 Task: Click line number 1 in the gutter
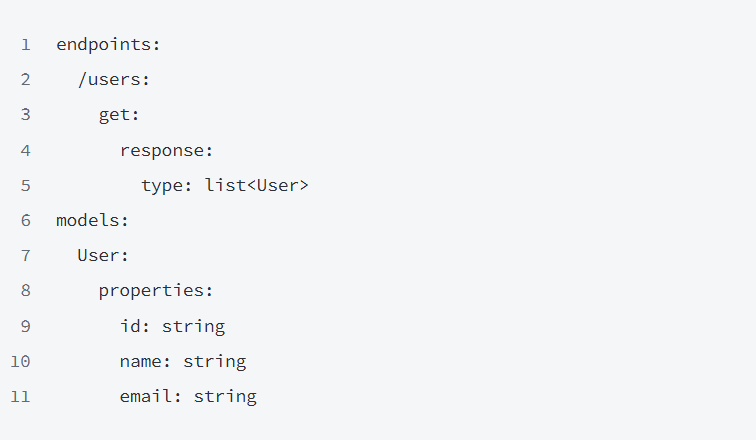pyautogui.click(x=25, y=44)
